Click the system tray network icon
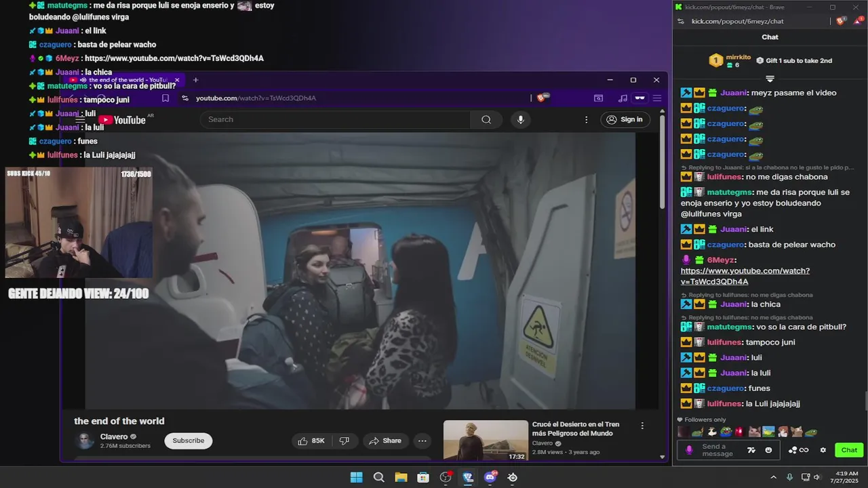Image resolution: width=868 pixels, height=488 pixels. click(805, 477)
